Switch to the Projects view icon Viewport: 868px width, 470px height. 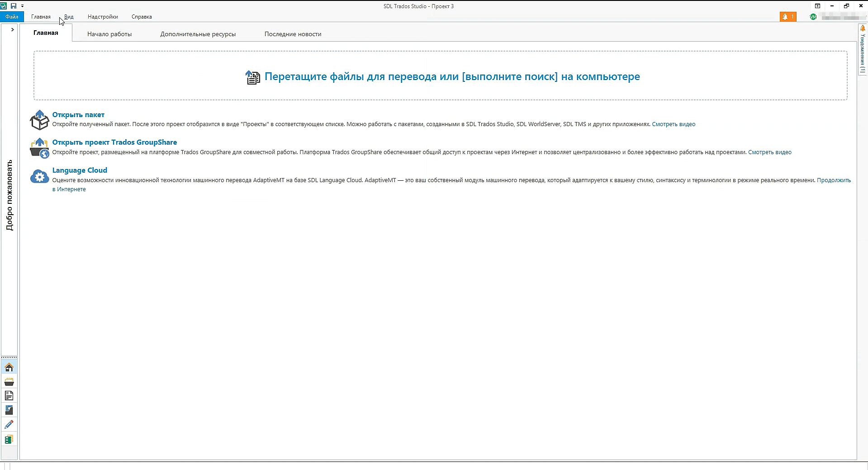[x=9, y=382]
